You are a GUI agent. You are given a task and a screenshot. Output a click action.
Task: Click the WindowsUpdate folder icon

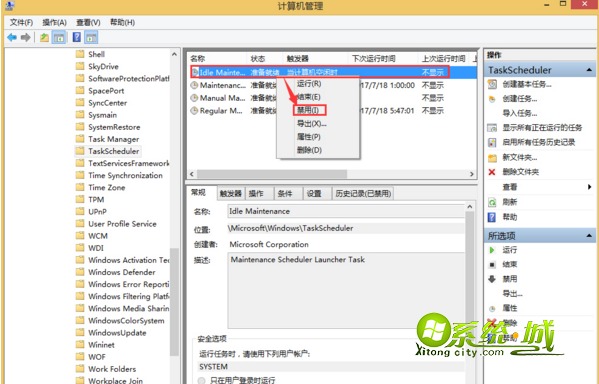(80, 332)
